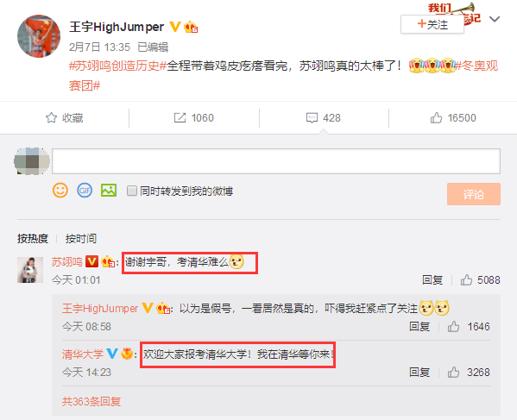The width and height of the screenshot is (517, 420).
Task: Click the favorite star icon
Action: coord(51,117)
